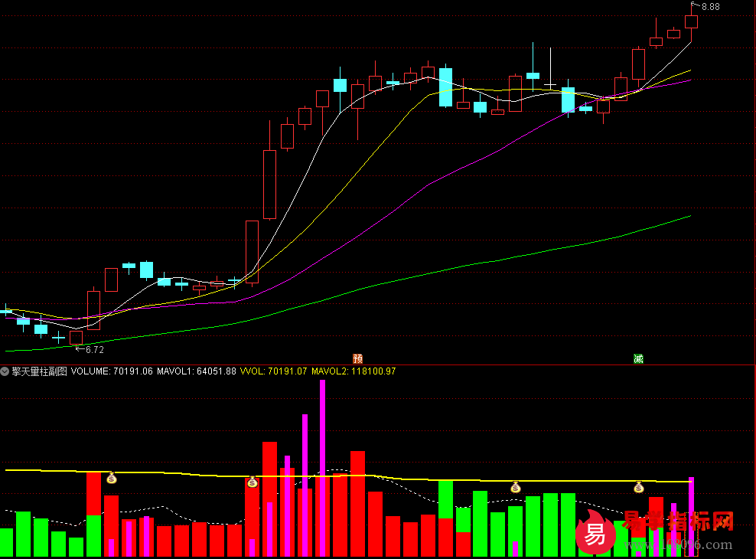The width and height of the screenshot is (756, 559).
Task: Click the 8.88 high price label
Action: [709, 7]
